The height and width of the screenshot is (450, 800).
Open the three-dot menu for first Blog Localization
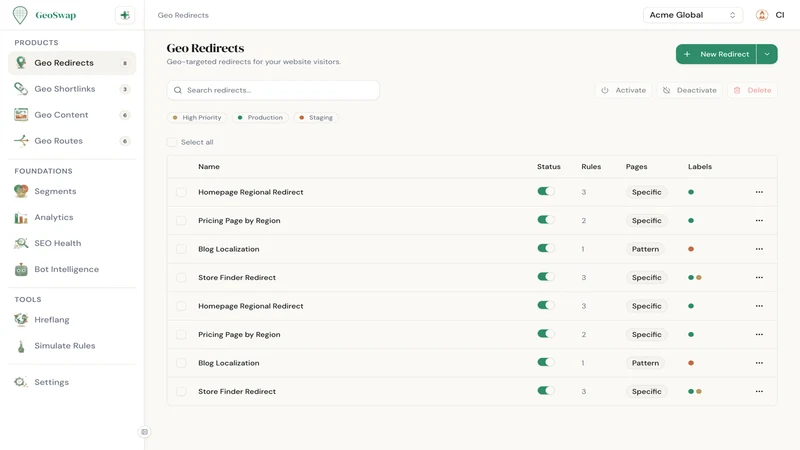[759, 249]
